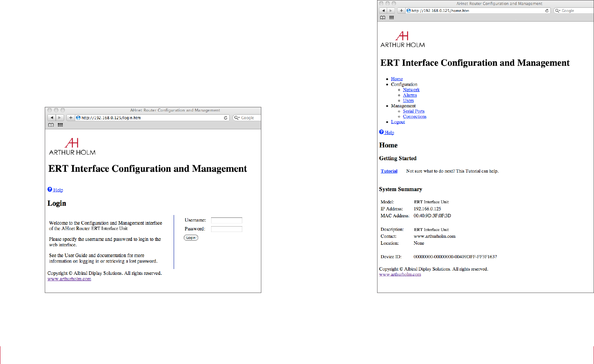Reload the home.htm page
Viewport: 594px width, 364px height.
[547, 11]
